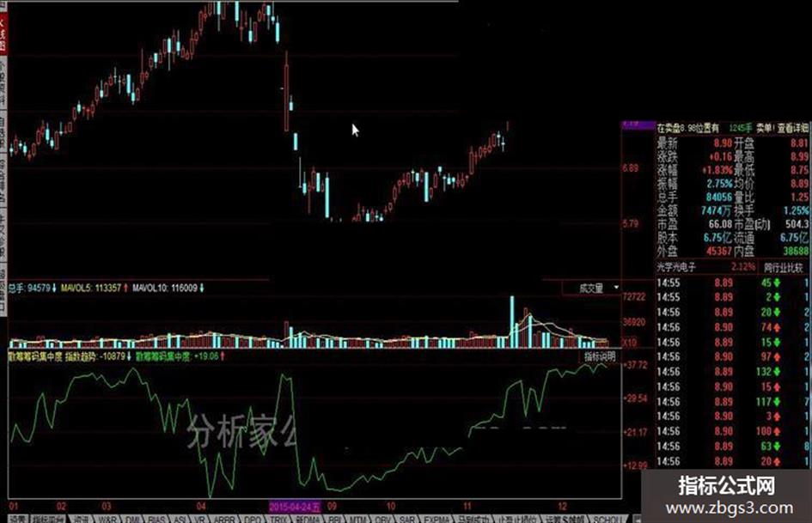
Task: Click the 72722 volume axis label
Action: (x=634, y=297)
